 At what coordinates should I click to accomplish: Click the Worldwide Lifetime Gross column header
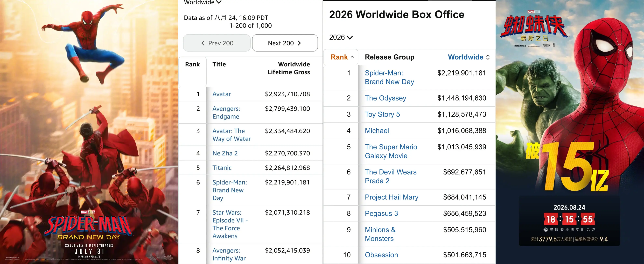click(289, 68)
